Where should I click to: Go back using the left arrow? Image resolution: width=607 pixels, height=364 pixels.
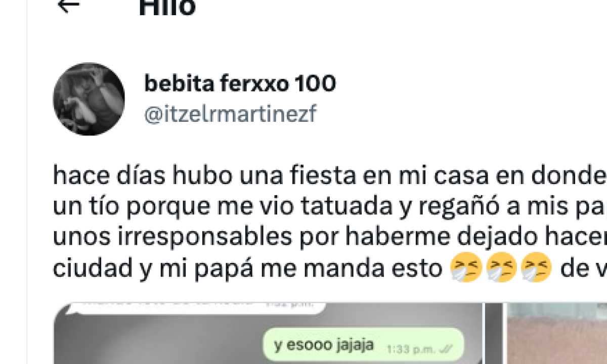(x=69, y=5)
